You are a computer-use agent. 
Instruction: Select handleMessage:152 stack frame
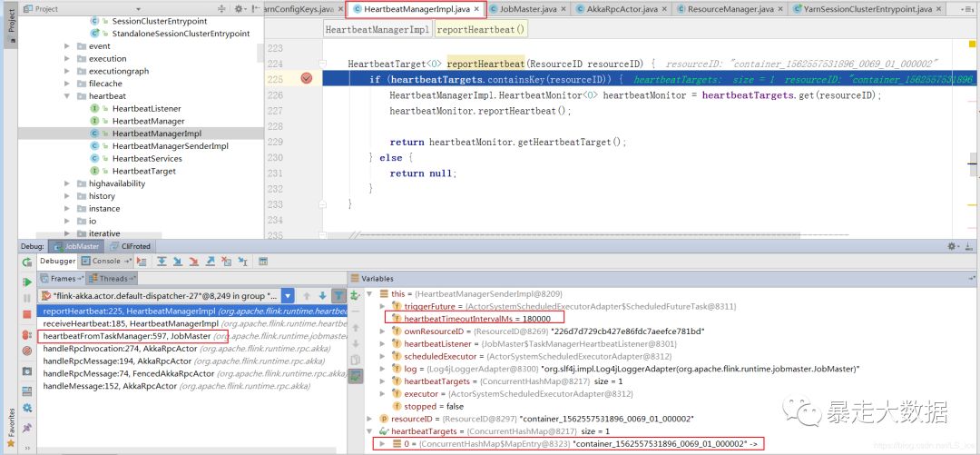191,386
